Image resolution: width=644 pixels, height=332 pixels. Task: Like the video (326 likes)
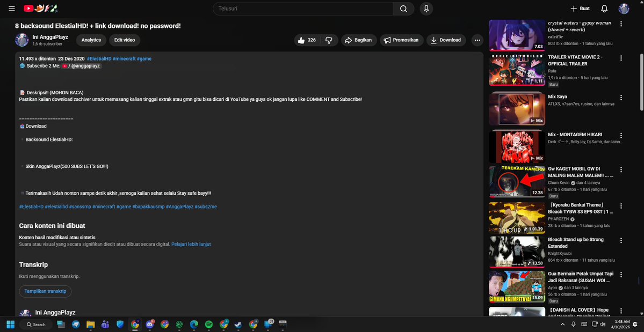tap(306, 40)
